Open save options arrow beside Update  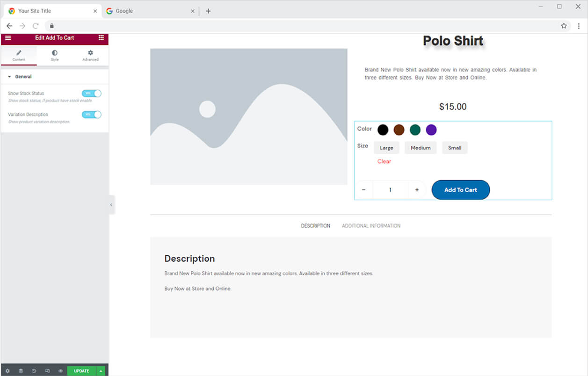point(101,371)
